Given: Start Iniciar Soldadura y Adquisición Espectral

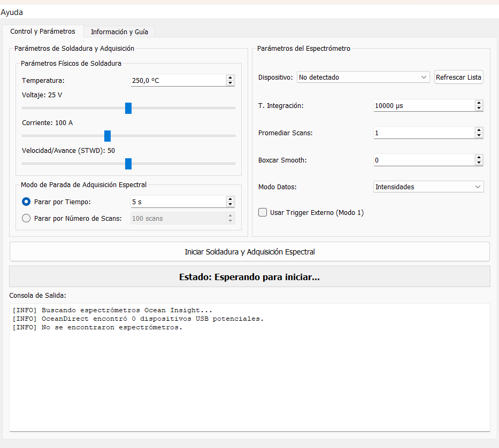Looking at the screenshot, I should (x=249, y=252).
